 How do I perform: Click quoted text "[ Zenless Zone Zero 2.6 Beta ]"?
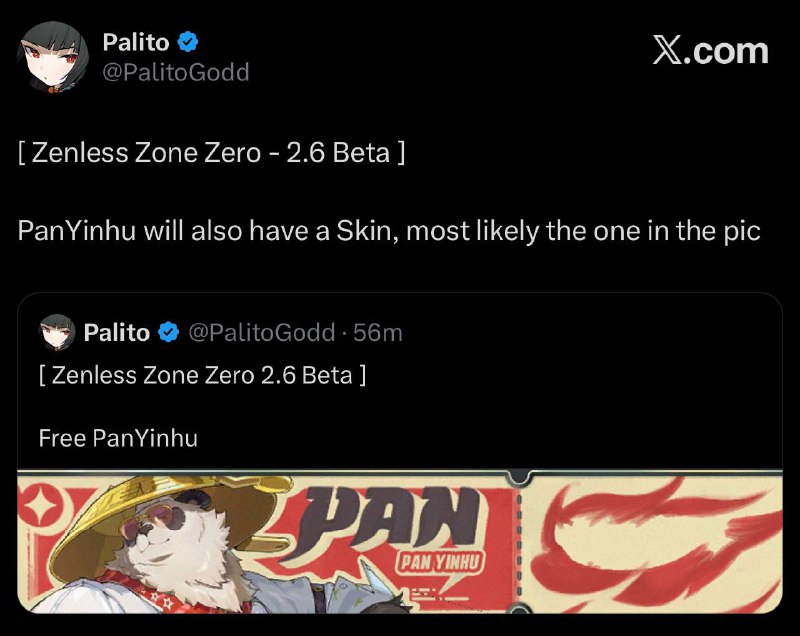(201, 376)
